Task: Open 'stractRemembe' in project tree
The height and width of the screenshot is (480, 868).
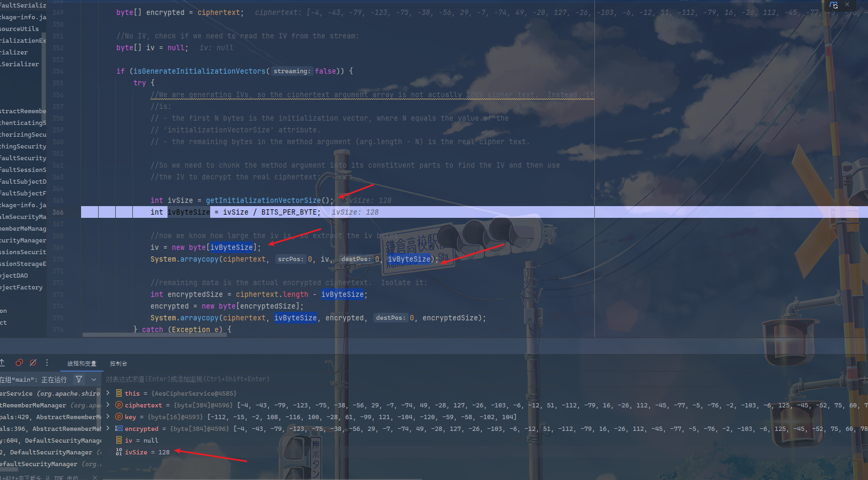Action: [23, 111]
